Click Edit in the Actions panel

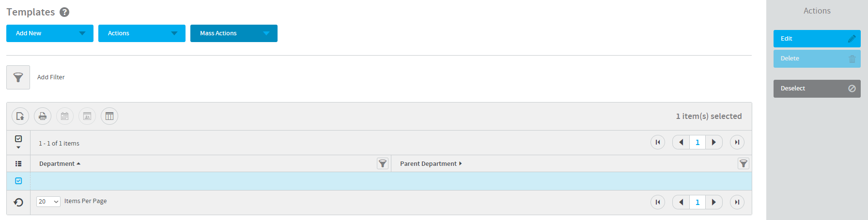(x=817, y=39)
